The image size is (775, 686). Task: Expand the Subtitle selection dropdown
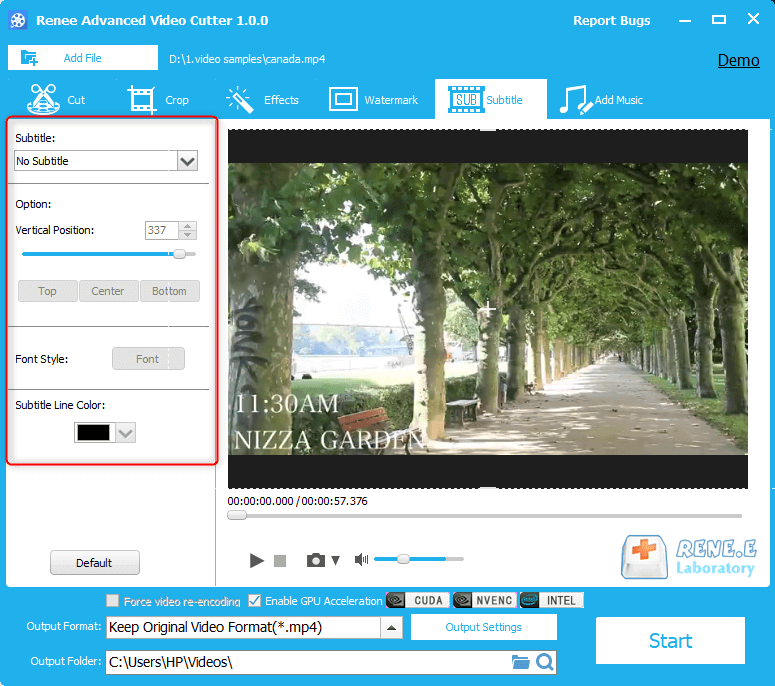pyautogui.click(x=187, y=161)
